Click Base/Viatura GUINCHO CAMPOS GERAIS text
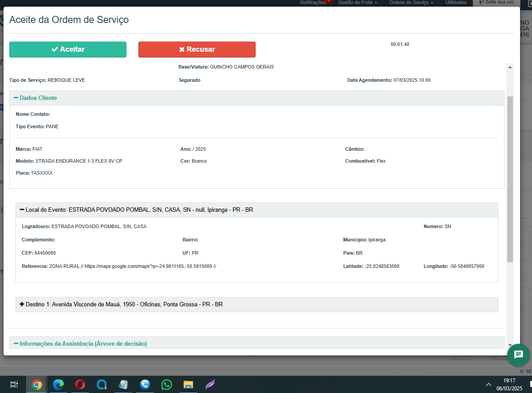Viewport: 532px width, 393px height. (x=226, y=67)
